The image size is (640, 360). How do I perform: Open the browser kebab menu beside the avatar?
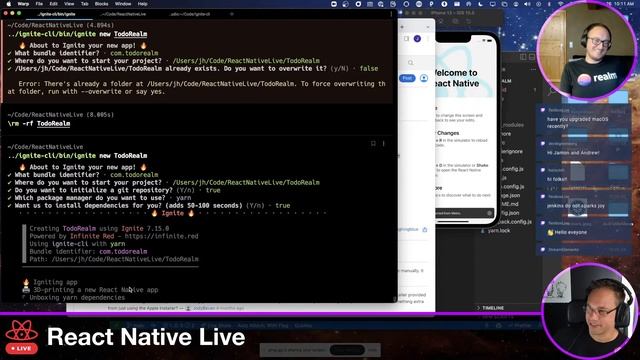click(428, 38)
